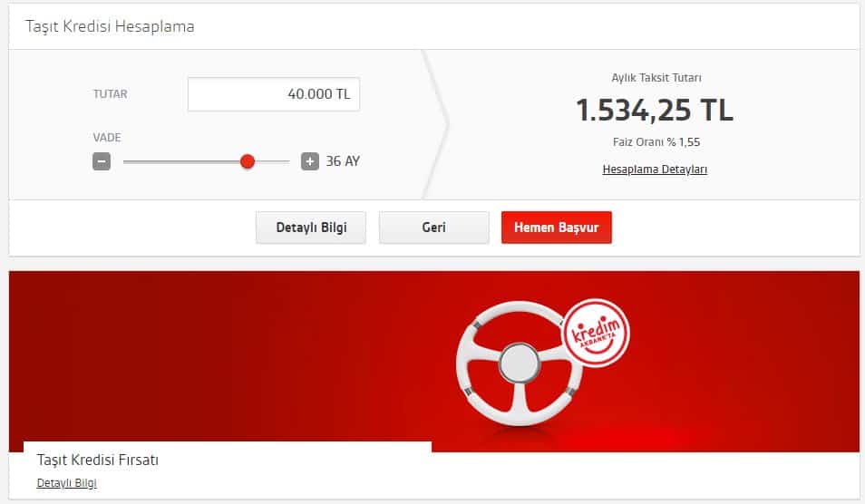
Task: Click the Faiz Oranı % 1,55 text
Action: coord(655,142)
